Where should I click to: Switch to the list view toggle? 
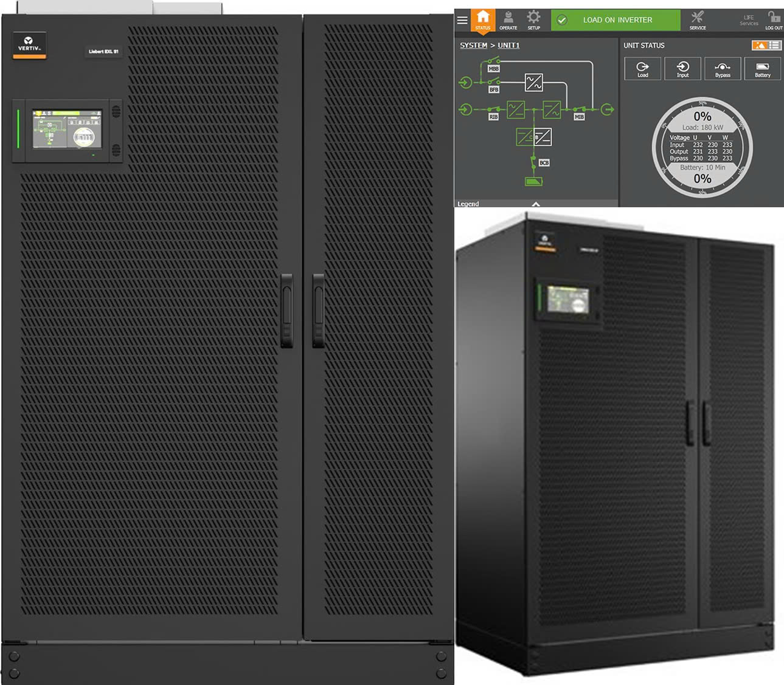click(774, 46)
